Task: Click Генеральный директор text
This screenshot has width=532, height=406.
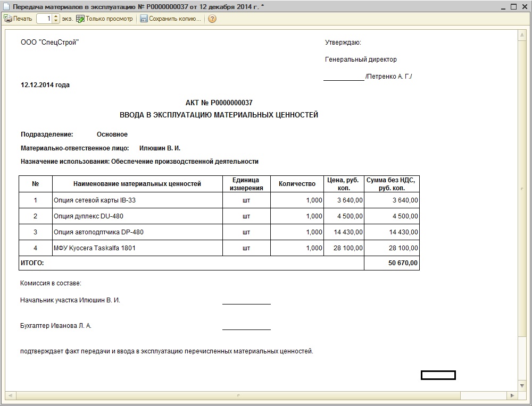Action: coord(361,60)
